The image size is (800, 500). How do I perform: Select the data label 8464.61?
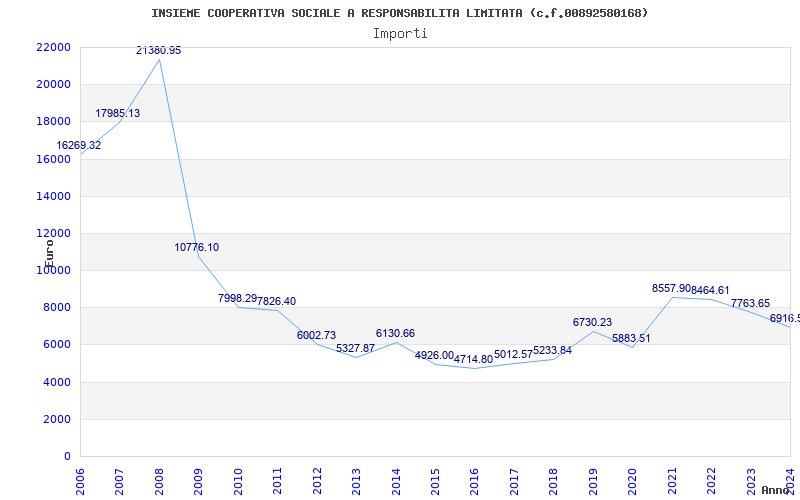point(710,291)
